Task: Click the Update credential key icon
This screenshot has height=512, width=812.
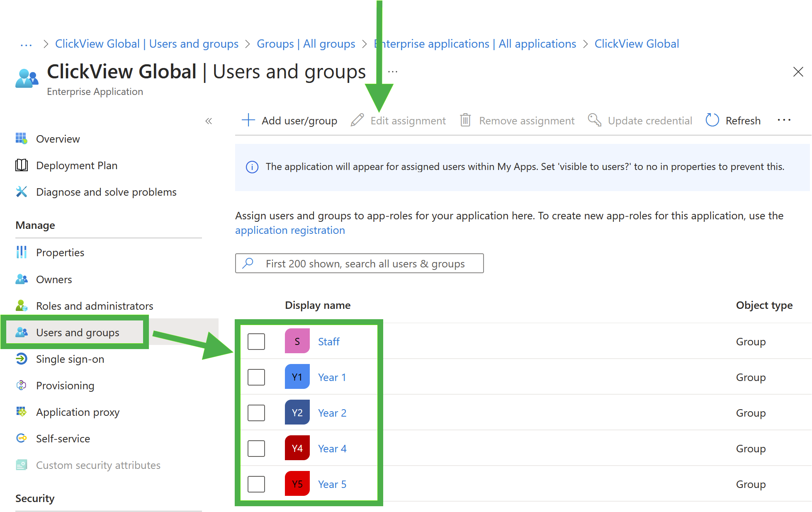Action: pyautogui.click(x=595, y=120)
